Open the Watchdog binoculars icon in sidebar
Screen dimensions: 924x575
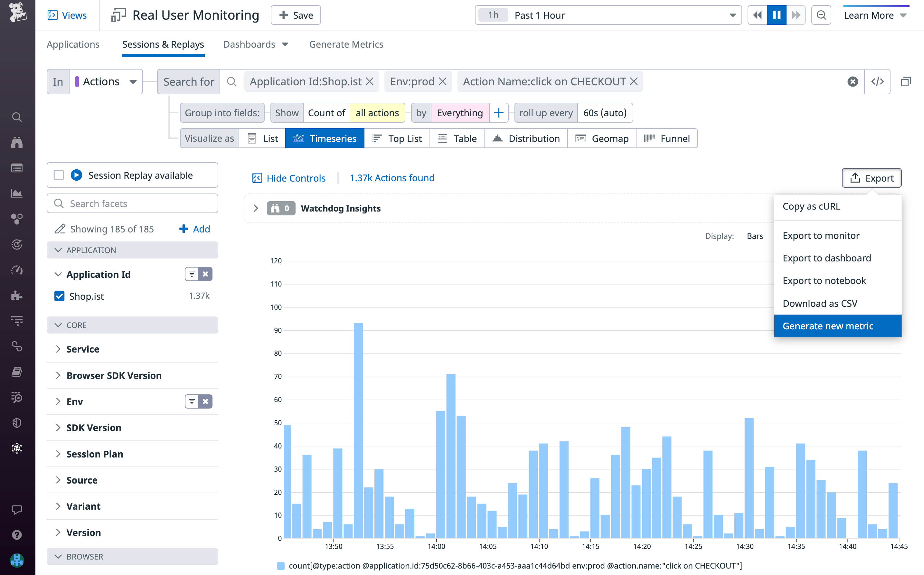click(17, 142)
